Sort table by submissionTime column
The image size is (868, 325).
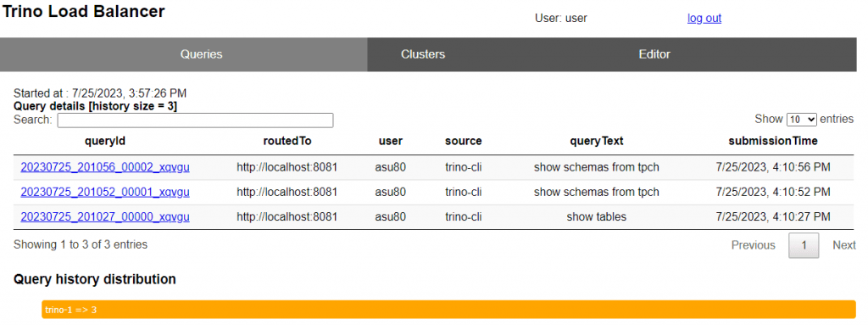[x=773, y=141]
